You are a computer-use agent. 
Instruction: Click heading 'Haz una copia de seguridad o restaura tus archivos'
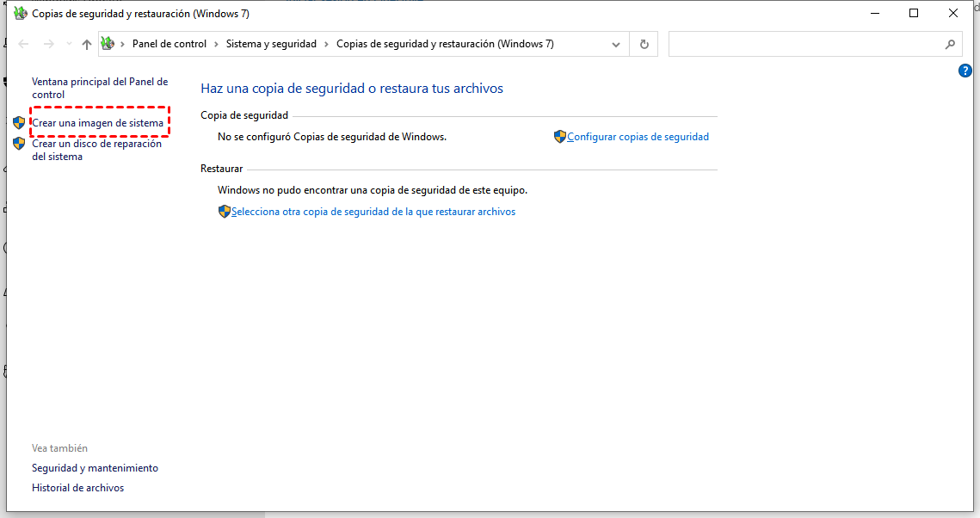coord(352,89)
